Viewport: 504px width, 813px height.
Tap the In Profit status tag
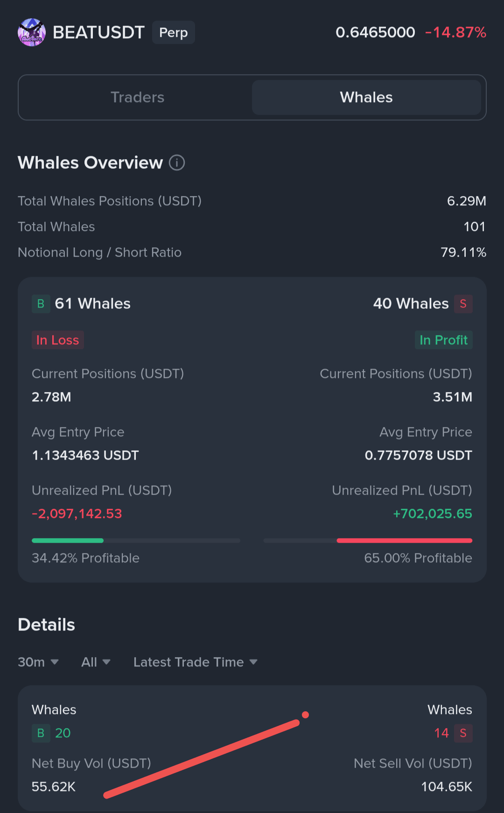443,340
